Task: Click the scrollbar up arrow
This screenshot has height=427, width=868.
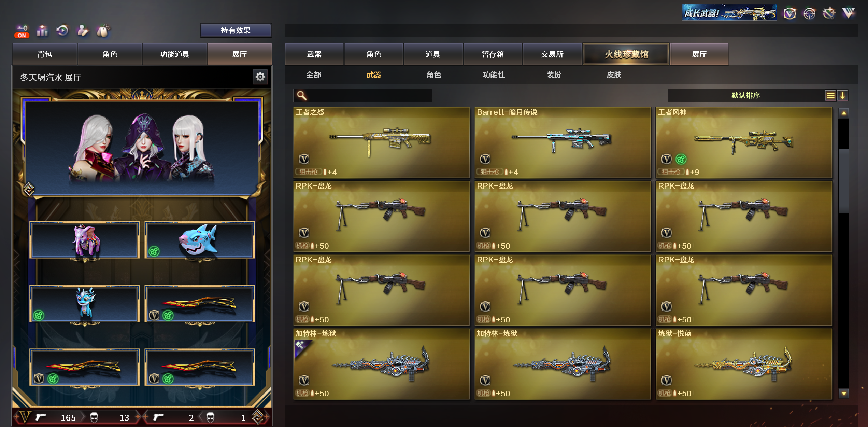Action: [844, 113]
